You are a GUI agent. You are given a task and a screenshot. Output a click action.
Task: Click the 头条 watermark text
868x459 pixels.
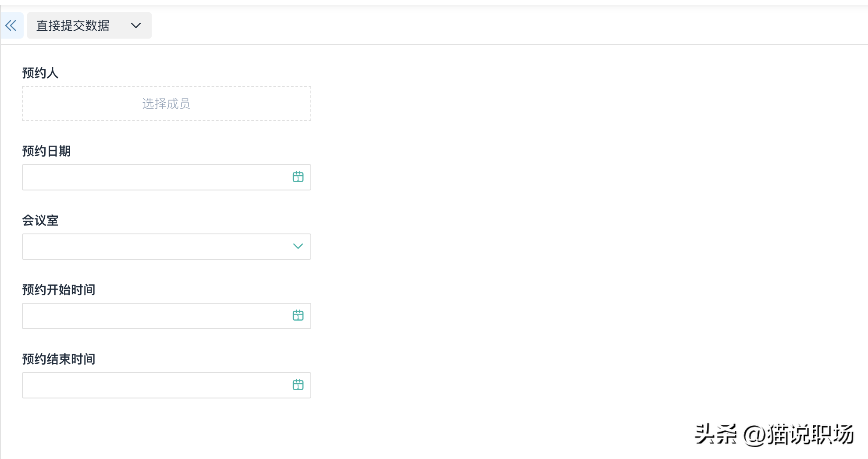[x=715, y=434]
